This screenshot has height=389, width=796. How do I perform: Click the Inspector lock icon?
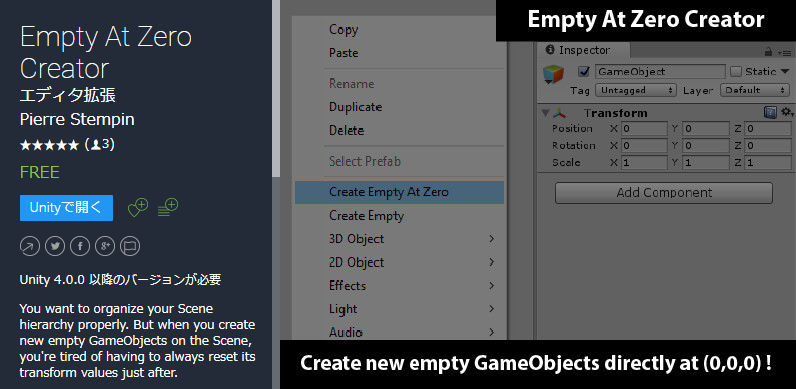pos(769,52)
